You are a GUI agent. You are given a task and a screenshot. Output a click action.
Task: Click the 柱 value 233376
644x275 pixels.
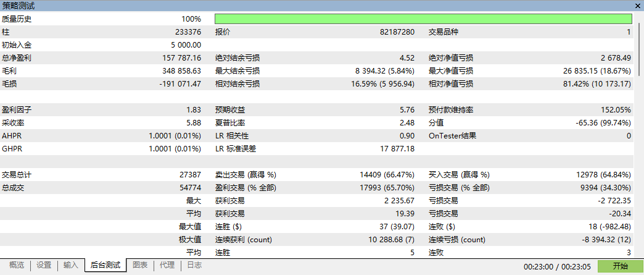pos(188,32)
